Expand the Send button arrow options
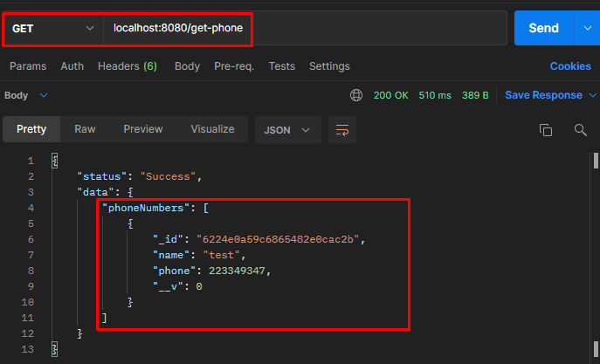Viewport: 600px width, 364px height. pyautogui.click(x=586, y=28)
